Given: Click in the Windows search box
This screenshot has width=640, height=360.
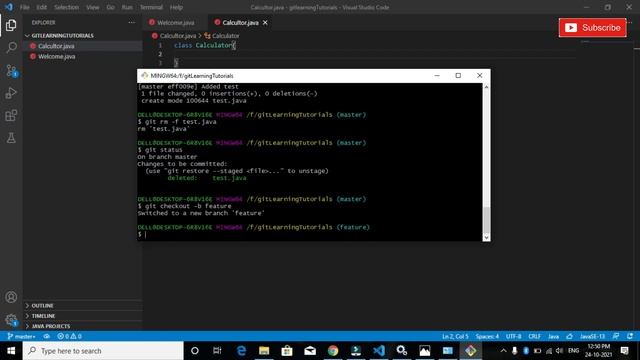Looking at the screenshot, I should point(103,351).
